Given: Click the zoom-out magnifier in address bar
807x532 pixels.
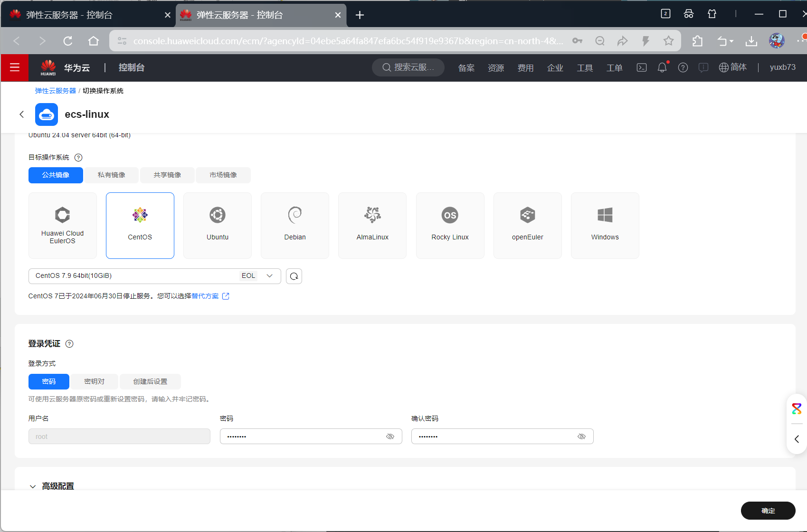Looking at the screenshot, I should click(600, 41).
